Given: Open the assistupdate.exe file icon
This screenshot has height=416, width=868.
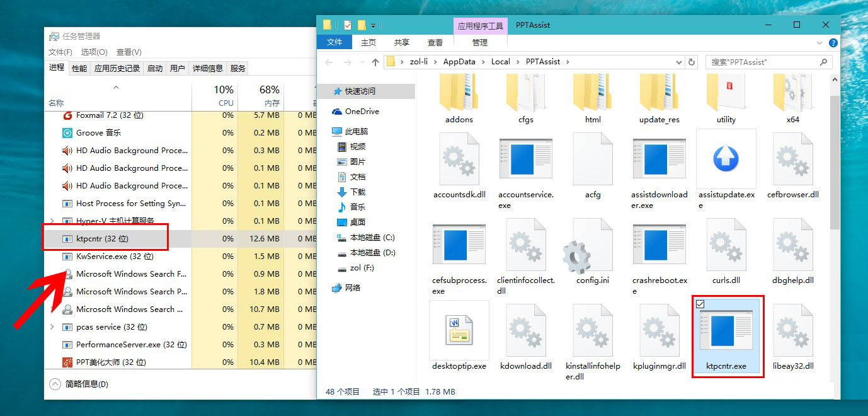Looking at the screenshot, I should (x=726, y=159).
